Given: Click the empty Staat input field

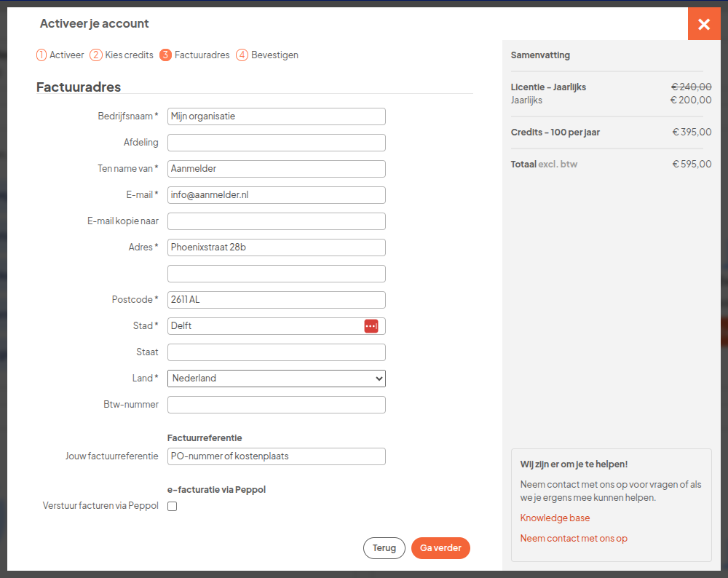Looking at the screenshot, I should 277,352.
